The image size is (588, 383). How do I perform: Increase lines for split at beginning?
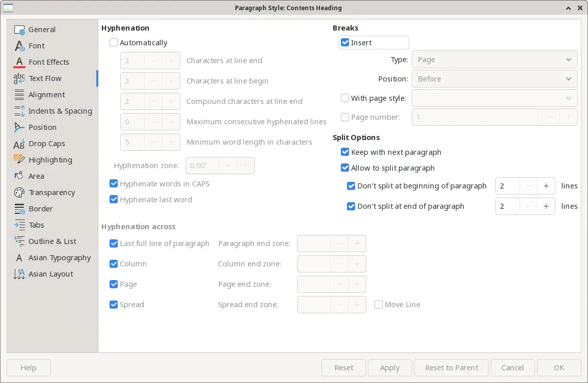pos(546,186)
